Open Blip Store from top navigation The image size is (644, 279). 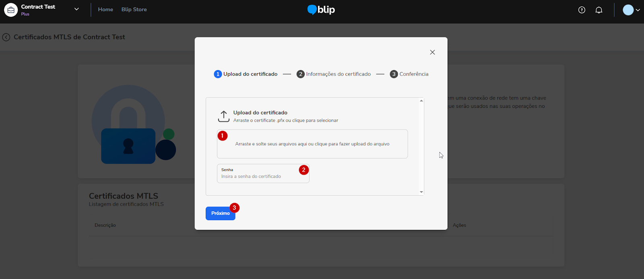tap(134, 10)
